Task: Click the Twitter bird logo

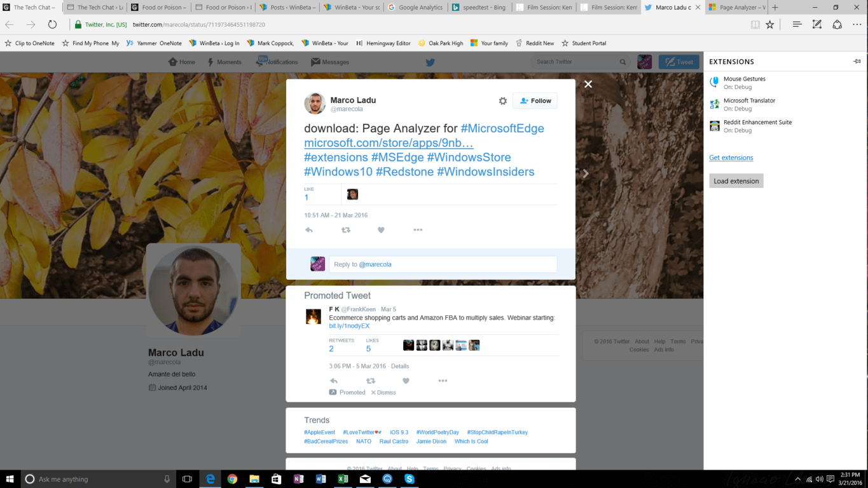Action: [431, 62]
